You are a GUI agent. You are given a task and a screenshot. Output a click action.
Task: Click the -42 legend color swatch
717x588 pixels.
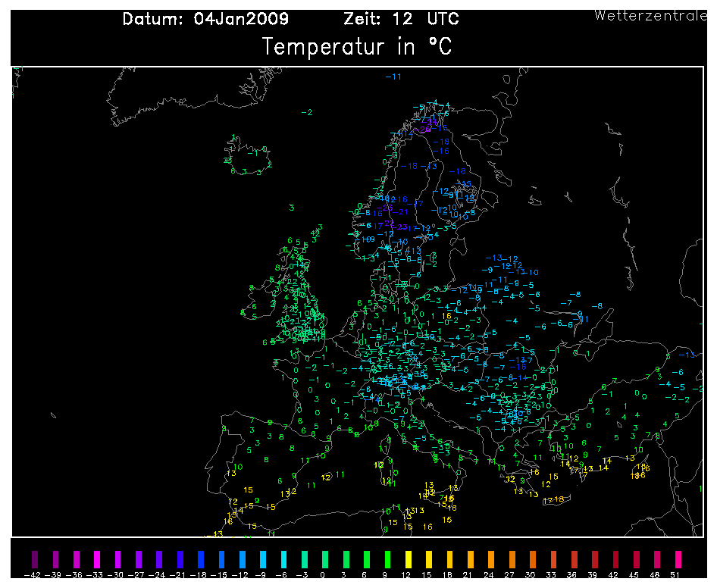(35, 560)
